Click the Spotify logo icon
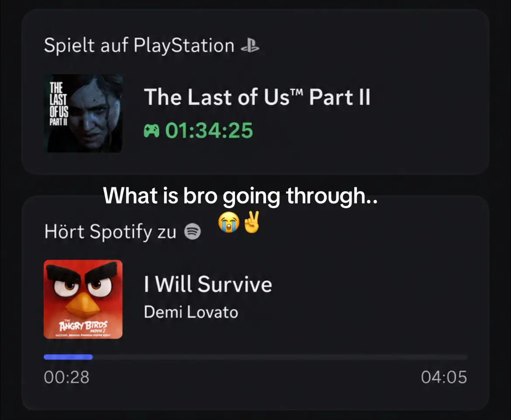511x420 pixels. pos(193,231)
